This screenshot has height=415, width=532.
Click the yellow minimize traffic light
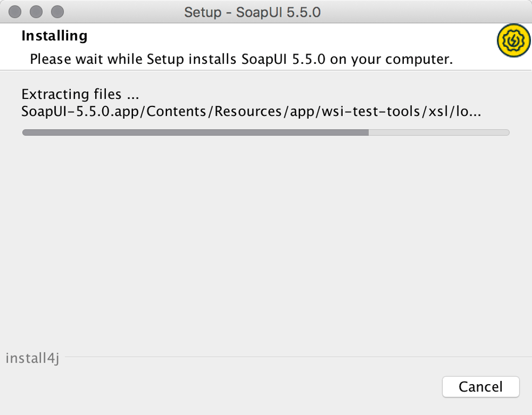36,11
